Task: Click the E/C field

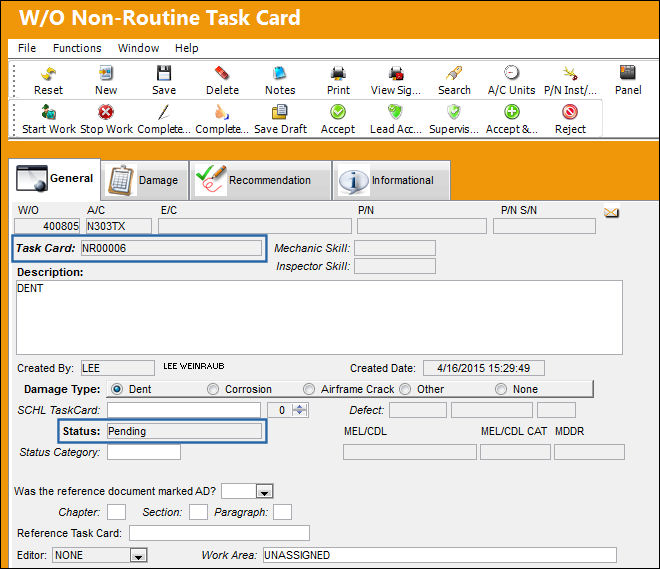Action: tap(255, 226)
